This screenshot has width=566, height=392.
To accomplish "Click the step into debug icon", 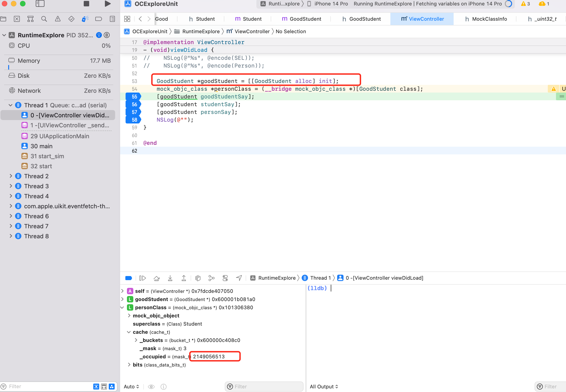I will click(x=170, y=278).
